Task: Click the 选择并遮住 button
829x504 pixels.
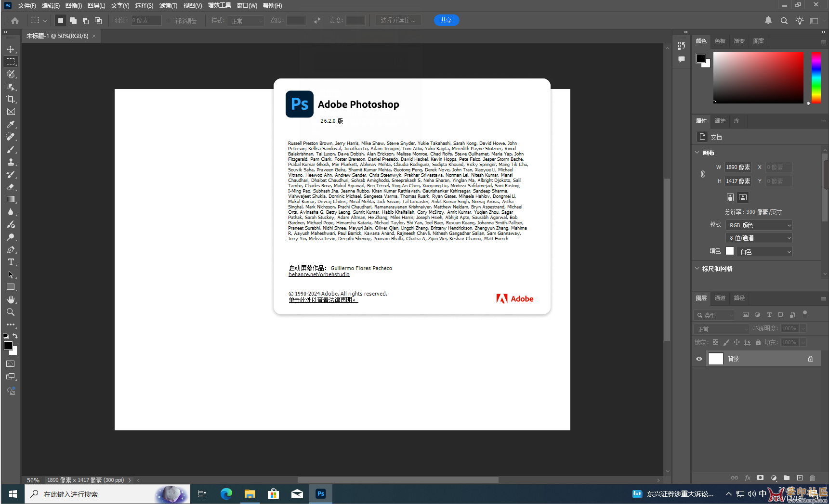Action: point(398,20)
